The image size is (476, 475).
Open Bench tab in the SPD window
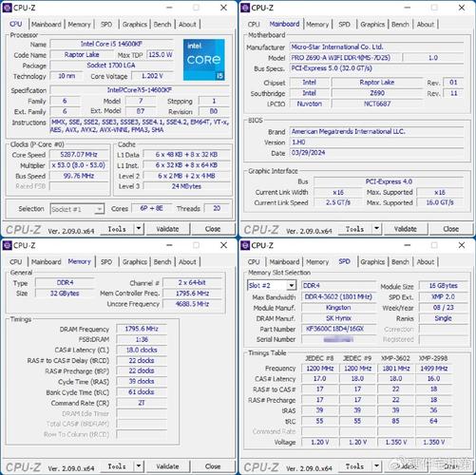coord(400,262)
